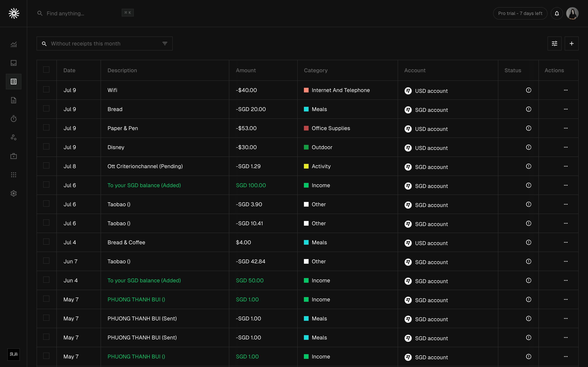
Task: Open the apps grid icon in sidebar
Action: tap(14, 175)
